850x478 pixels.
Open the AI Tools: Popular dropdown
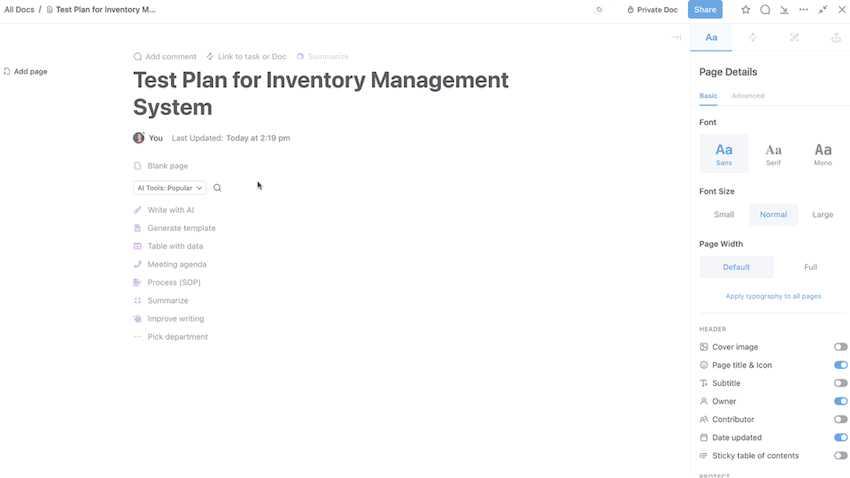(170, 188)
